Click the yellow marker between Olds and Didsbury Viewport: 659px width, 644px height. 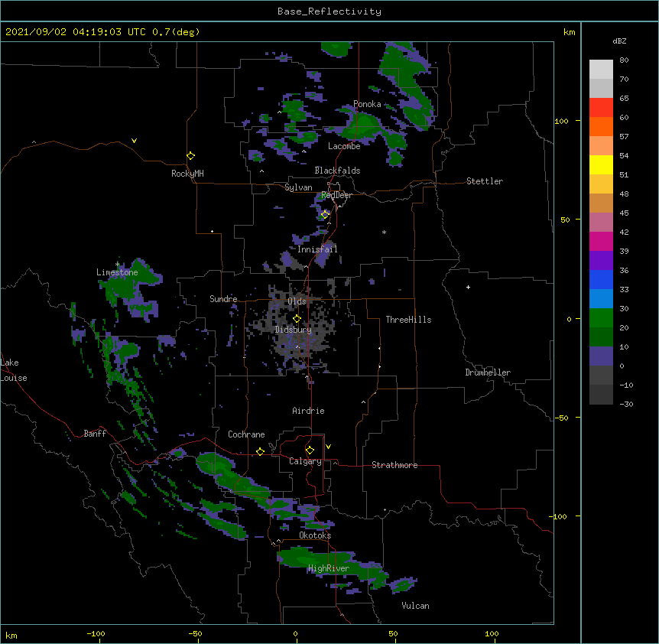click(x=297, y=319)
